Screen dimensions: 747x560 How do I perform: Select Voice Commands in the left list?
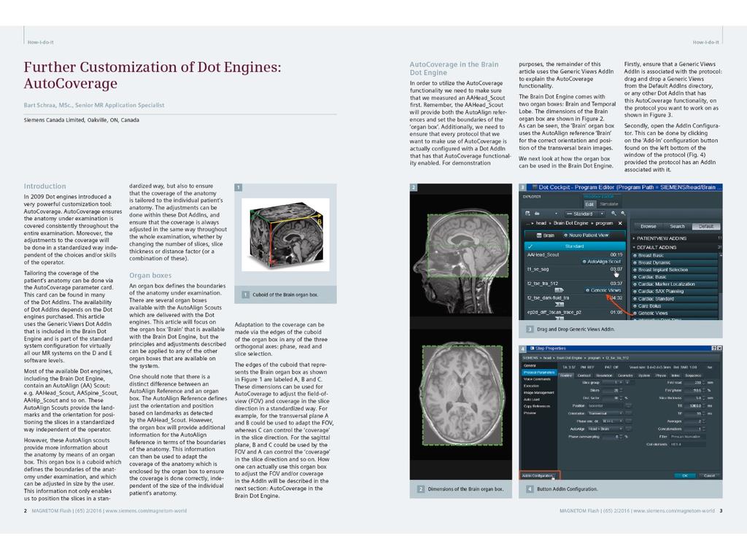click(536, 379)
